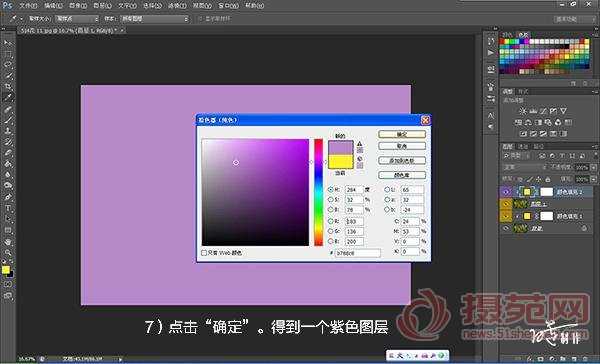Select the Brush tool
Image resolution: width=600 pixels, height=364 pixels.
[x=8, y=120]
